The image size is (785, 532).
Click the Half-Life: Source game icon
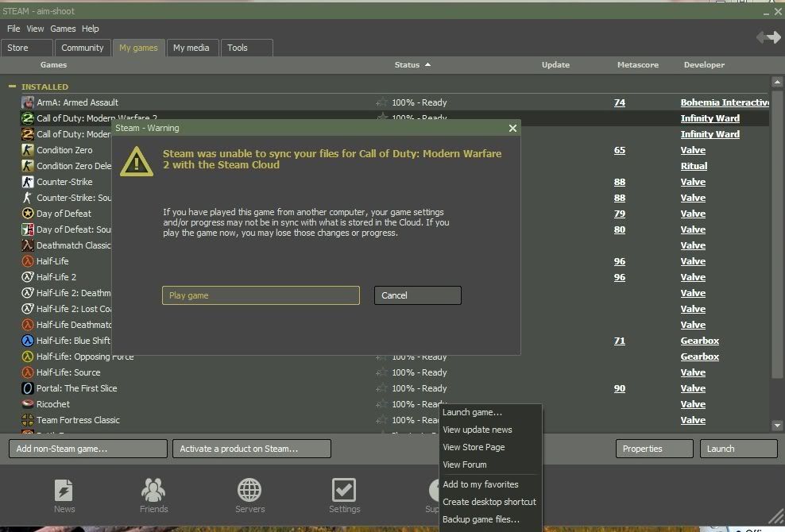tap(28, 372)
